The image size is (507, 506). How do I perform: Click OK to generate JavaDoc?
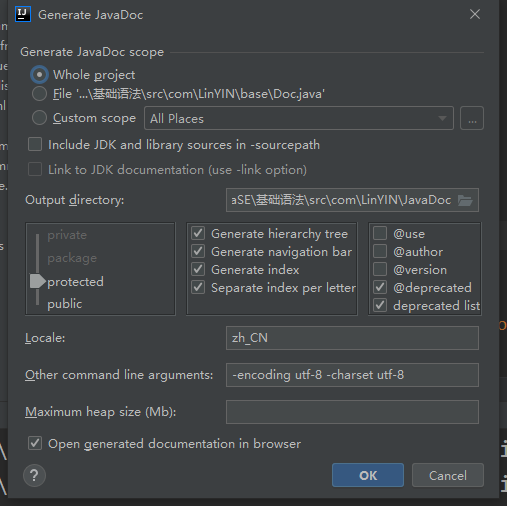pos(368,475)
